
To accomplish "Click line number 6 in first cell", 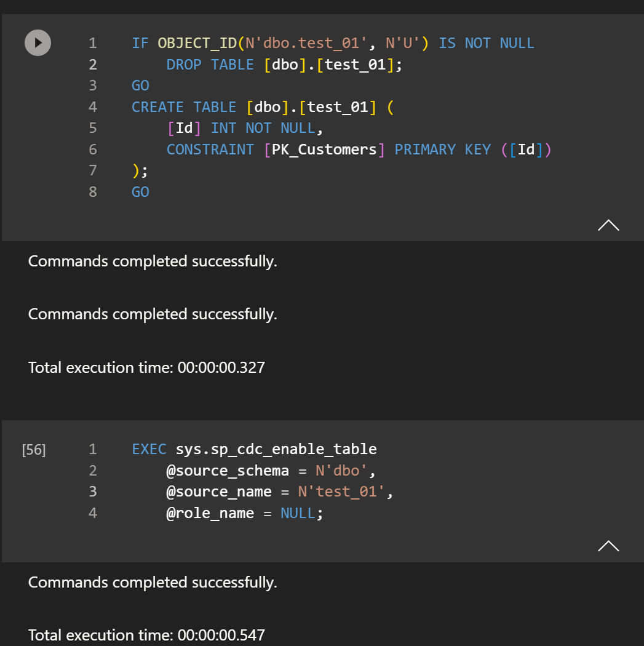I will [x=93, y=150].
